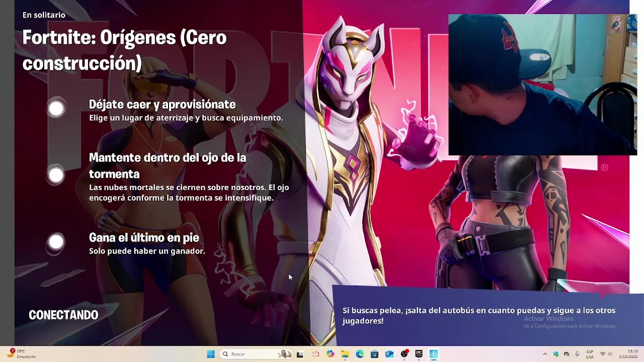This screenshot has height=362, width=644.
Task: Click 'Elige un lugar de aterrizaje' description
Action: pyautogui.click(x=186, y=118)
